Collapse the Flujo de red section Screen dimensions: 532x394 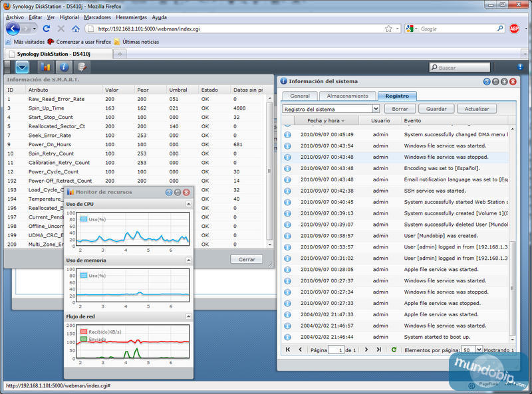click(x=189, y=317)
